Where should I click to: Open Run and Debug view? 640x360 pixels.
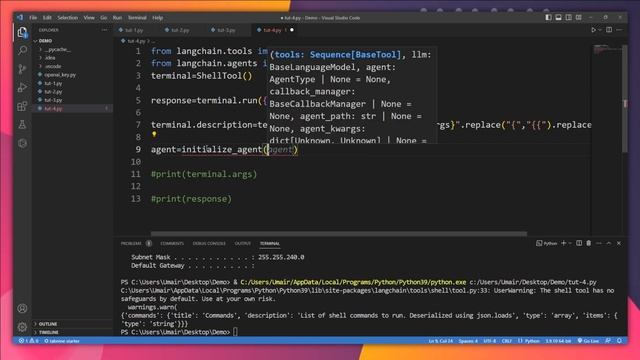[22, 87]
